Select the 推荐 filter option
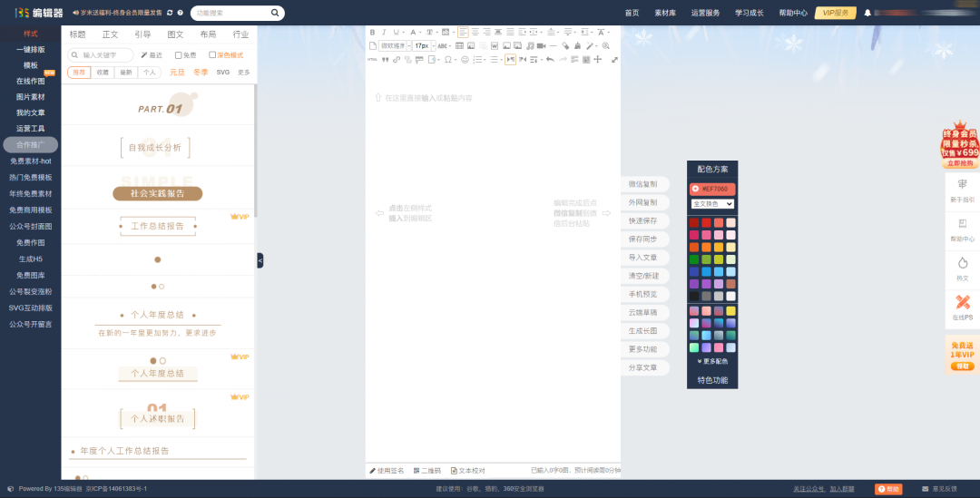Screen dimensions: 980x498 tap(79, 73)
